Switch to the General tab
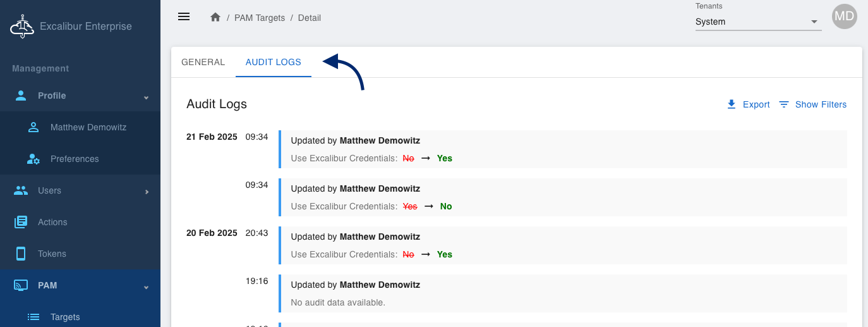The image size is (868, 327). coord(203,62)
